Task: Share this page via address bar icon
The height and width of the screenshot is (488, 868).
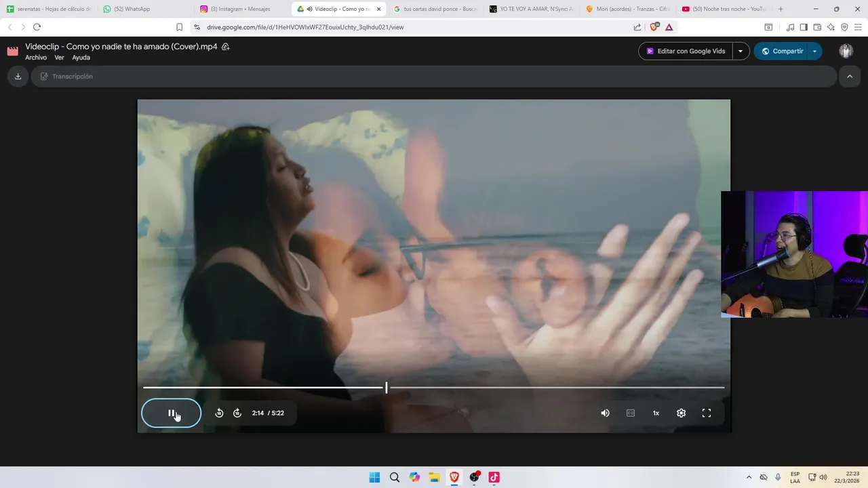Action: coord(637,27)
